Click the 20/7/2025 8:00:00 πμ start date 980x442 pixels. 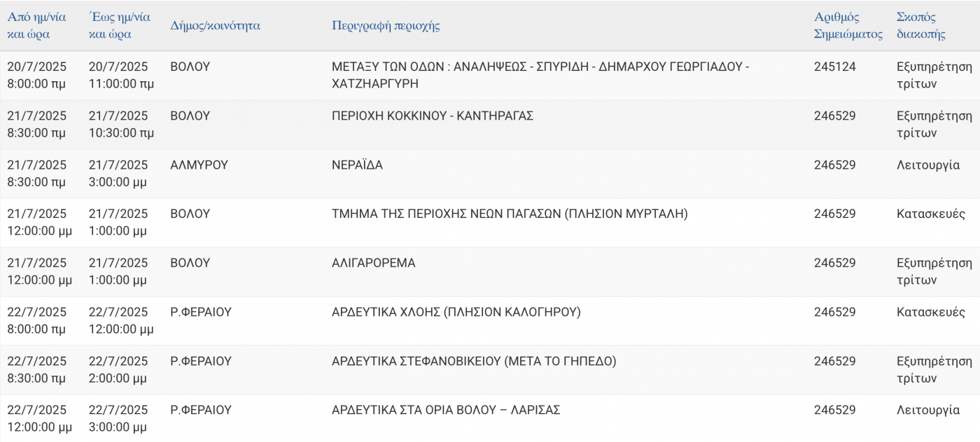click(36, 76)
